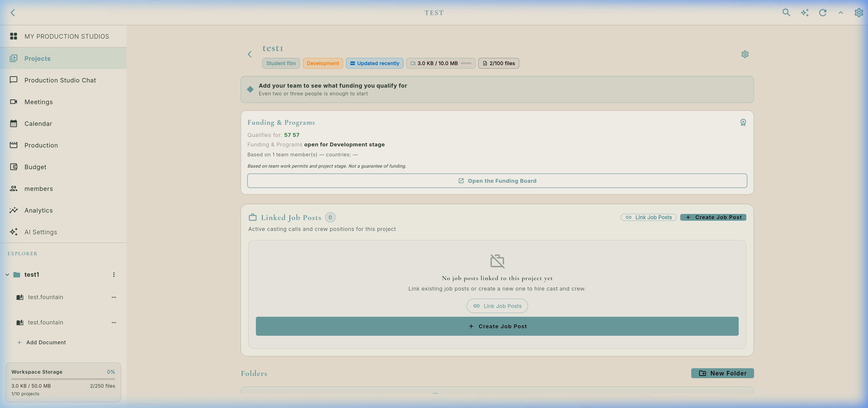Go back using the top-left arrow
Image resolution: width=868 pixels, height=408 pixels.
[x=13, y=12]
